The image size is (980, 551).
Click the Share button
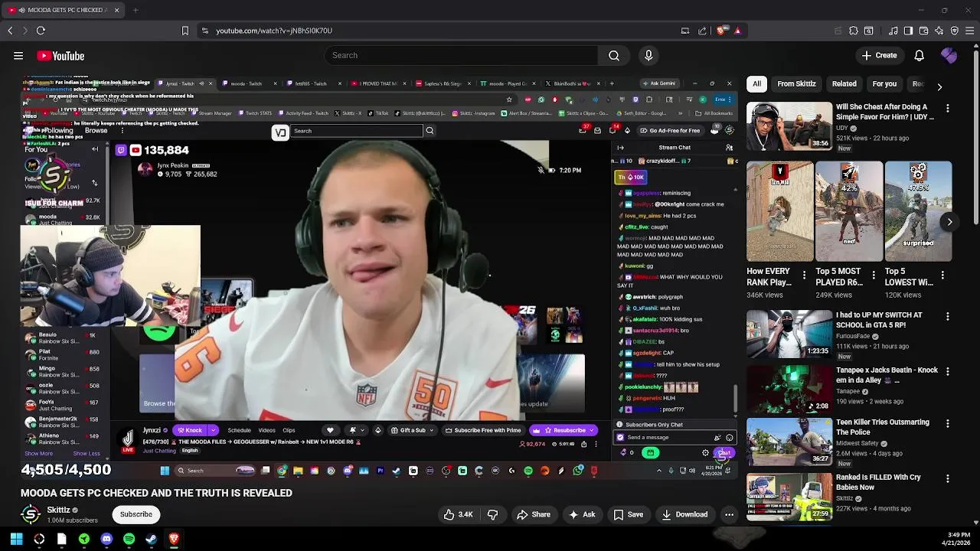(x=533, y=515)
